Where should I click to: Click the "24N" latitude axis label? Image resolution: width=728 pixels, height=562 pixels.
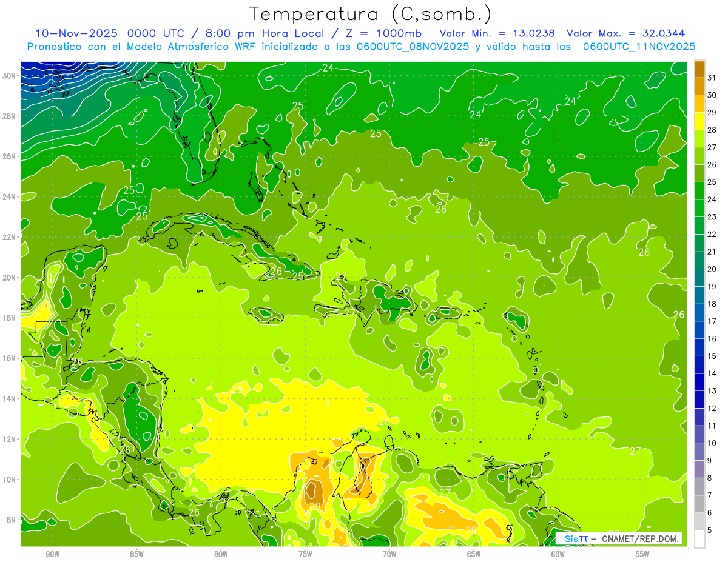click(10, 196)
